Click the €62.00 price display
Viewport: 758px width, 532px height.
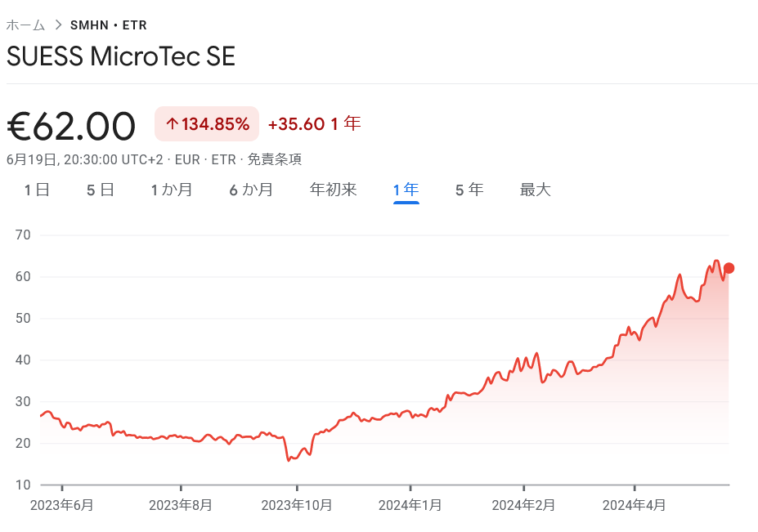(x=70, y=123)
